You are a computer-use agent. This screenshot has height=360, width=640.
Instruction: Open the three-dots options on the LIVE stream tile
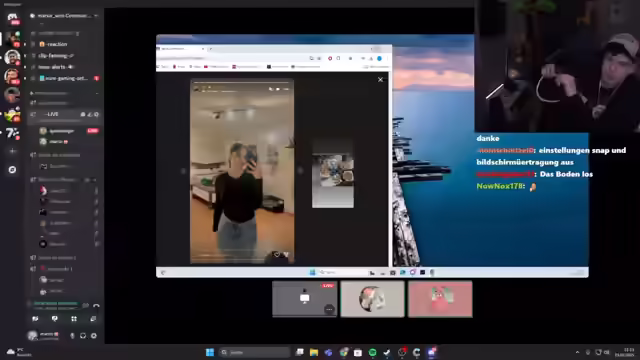(329, 310)
